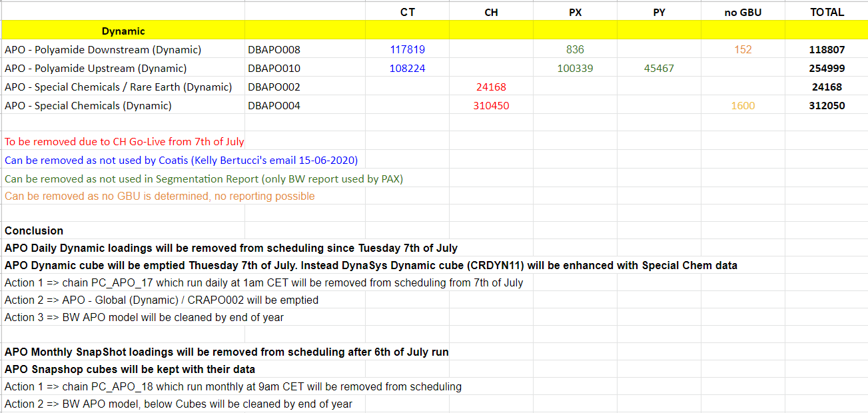Select the green Segmentation Report note
Screen dimensions: 868x413
coord(204,179)
